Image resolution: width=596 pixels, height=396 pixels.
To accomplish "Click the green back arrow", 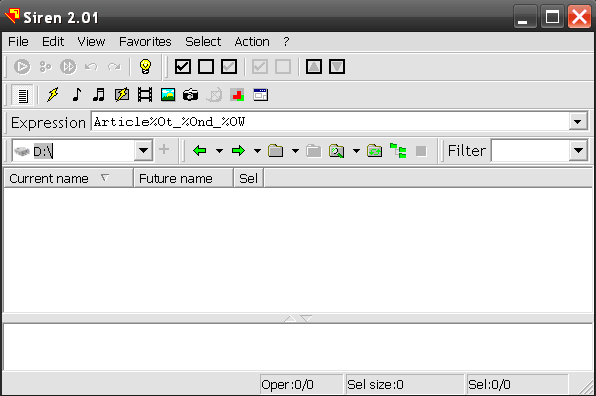I will pos(200,151).
